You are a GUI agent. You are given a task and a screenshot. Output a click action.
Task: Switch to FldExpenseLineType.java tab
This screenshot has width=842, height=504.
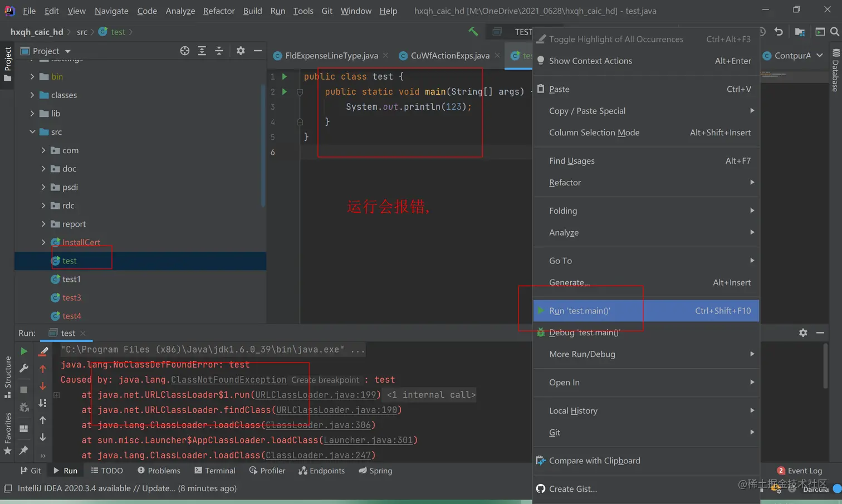pos(331,55)
